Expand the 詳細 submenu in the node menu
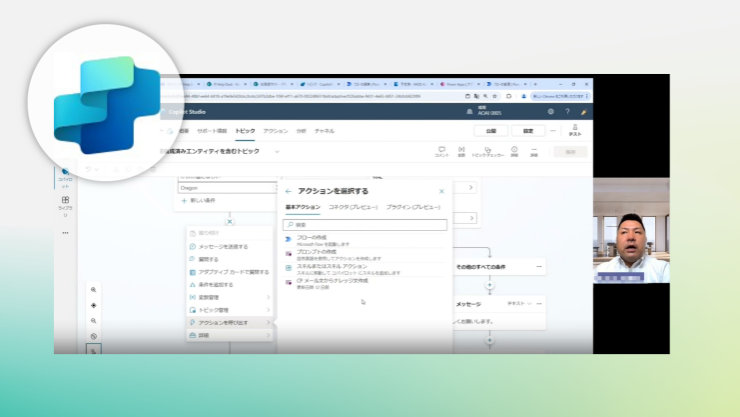 coord(230,335)
